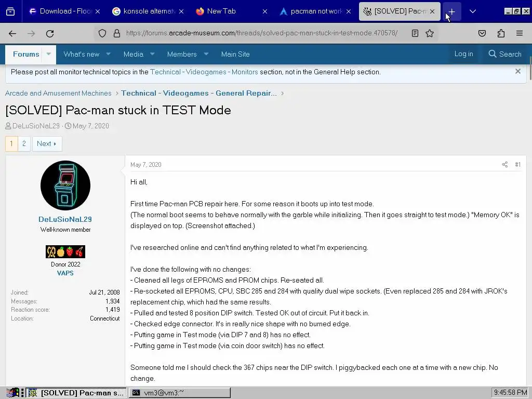Open Arcade and Amusement Machines breadcrumb
The width and height of the screenshot is (532, 399).
(58, 94)
